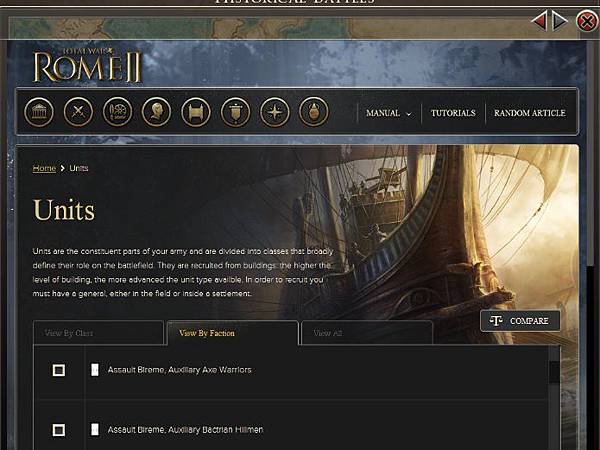Follow the Home breadcrumb link
600x450 pixels.
point(44,168)
